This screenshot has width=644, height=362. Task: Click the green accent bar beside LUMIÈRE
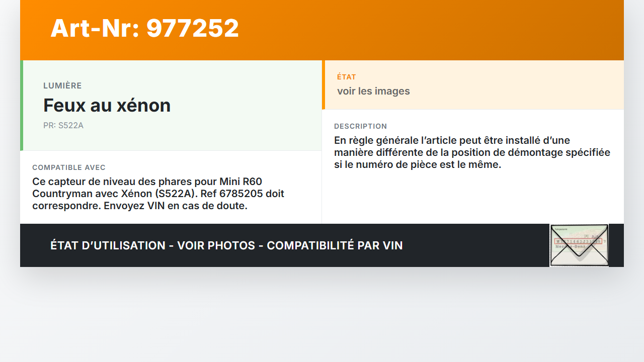[22, 106]
